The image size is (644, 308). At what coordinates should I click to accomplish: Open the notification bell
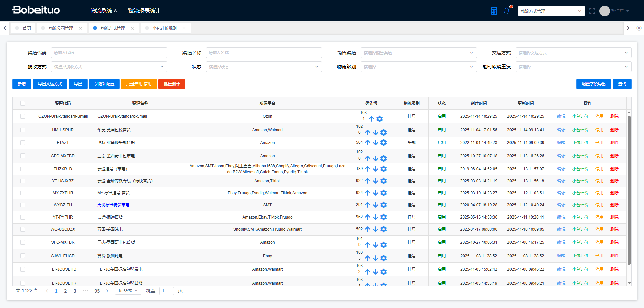click(507, 11)
